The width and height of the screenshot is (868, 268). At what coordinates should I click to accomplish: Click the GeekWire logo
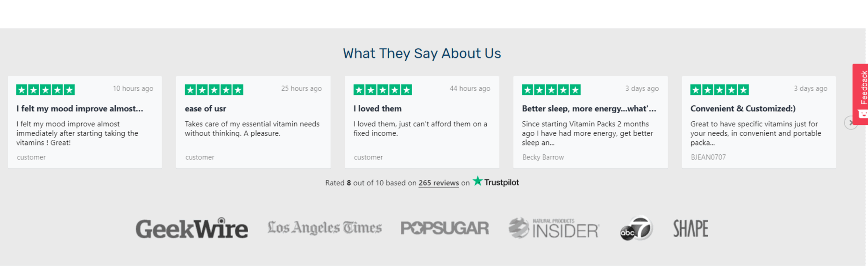192,229
